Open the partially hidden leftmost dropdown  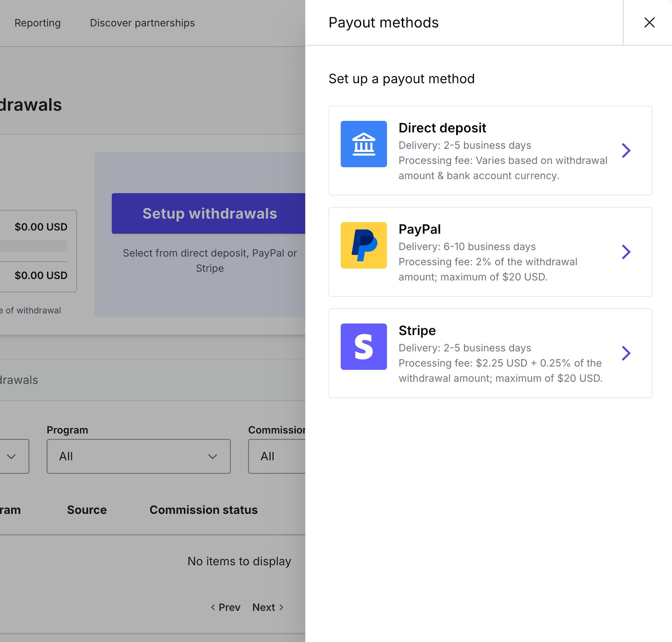(x=13, y=456)
